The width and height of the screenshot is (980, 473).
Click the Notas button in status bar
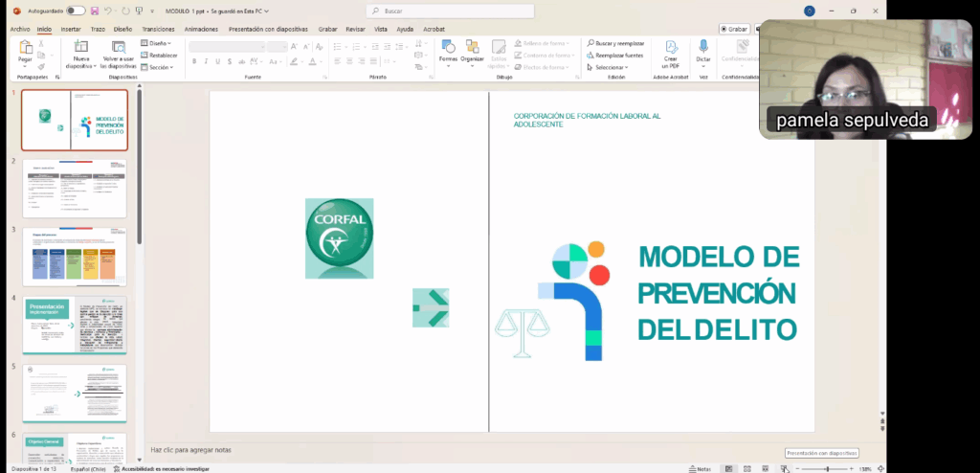pos(700,468)
